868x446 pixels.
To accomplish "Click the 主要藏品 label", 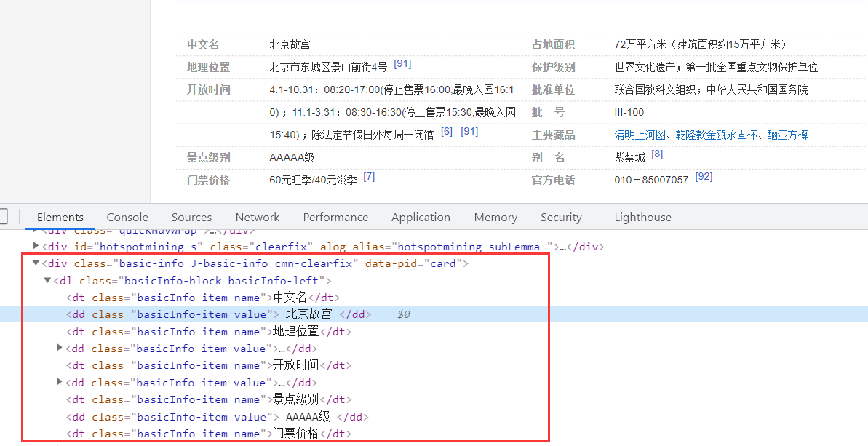I will [554, 135].
